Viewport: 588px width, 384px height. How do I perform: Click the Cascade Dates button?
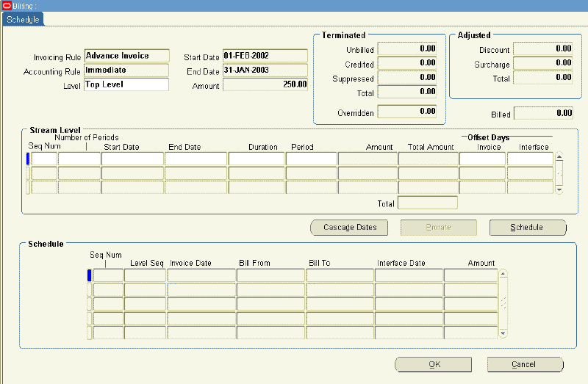tap(350, 228)
